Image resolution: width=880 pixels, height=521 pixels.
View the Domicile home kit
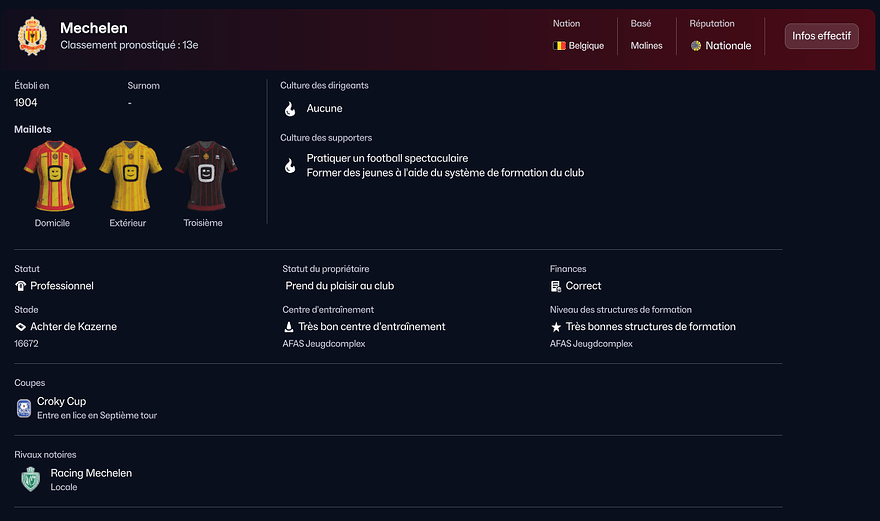point(52,175)
